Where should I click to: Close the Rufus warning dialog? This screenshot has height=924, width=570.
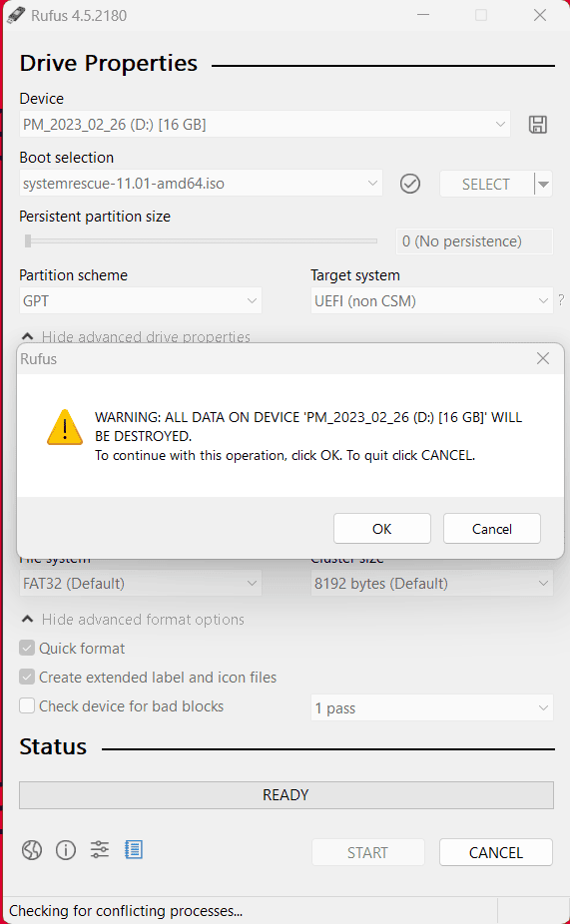(x=543, y=358)
